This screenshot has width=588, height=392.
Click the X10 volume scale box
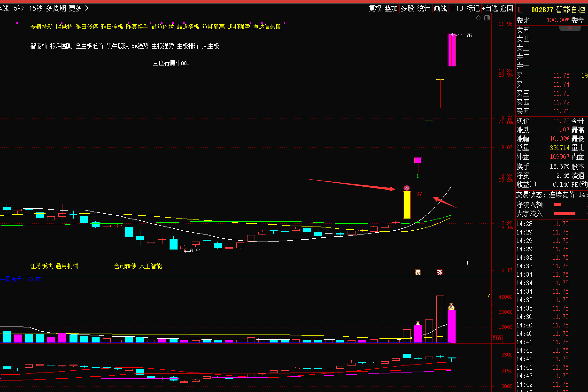(x=497, y=338)
